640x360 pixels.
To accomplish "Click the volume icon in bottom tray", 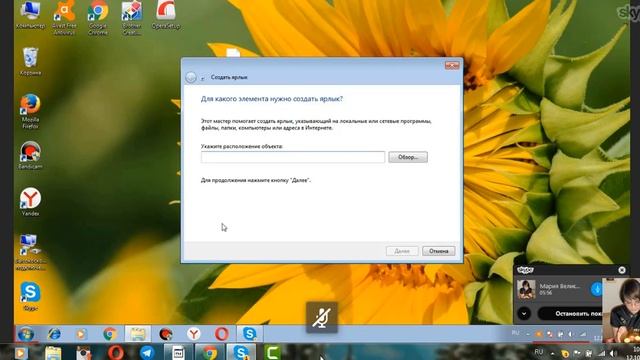I will 613,353.
